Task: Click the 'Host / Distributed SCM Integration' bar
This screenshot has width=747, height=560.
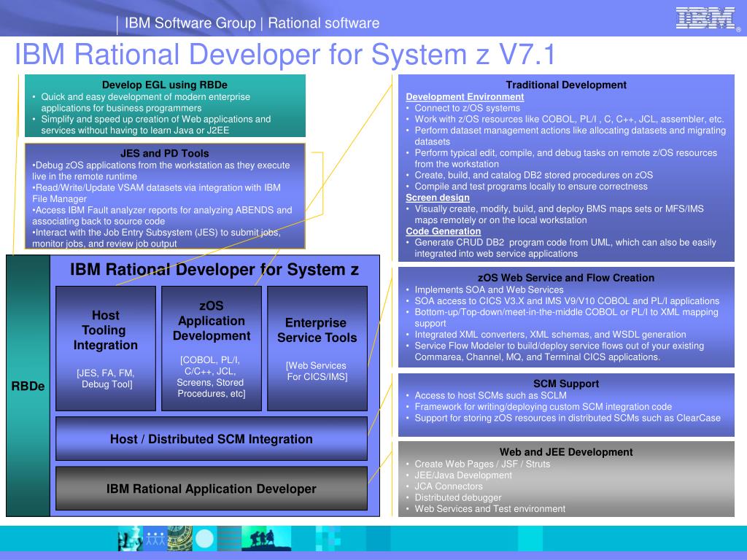Action: click(212, 438)
